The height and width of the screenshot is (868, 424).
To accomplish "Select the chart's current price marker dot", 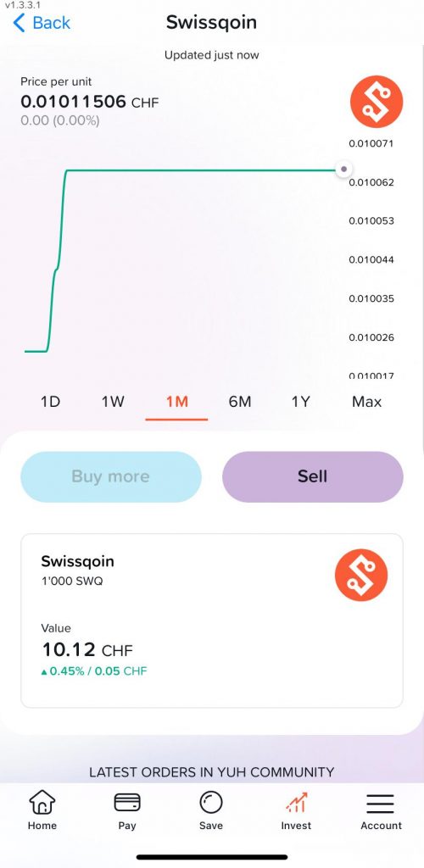I will pyautogui.click(x=344, y=169).
